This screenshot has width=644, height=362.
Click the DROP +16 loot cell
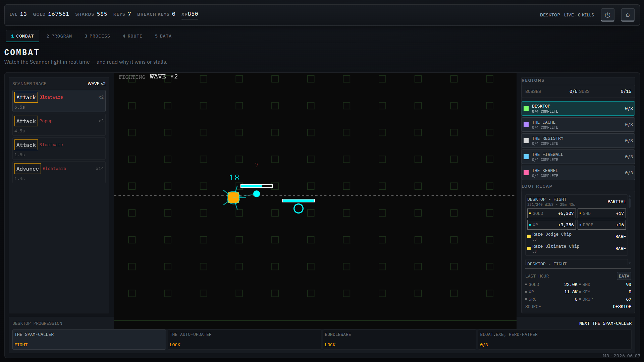pyautogui.click(x=601, y=225)
